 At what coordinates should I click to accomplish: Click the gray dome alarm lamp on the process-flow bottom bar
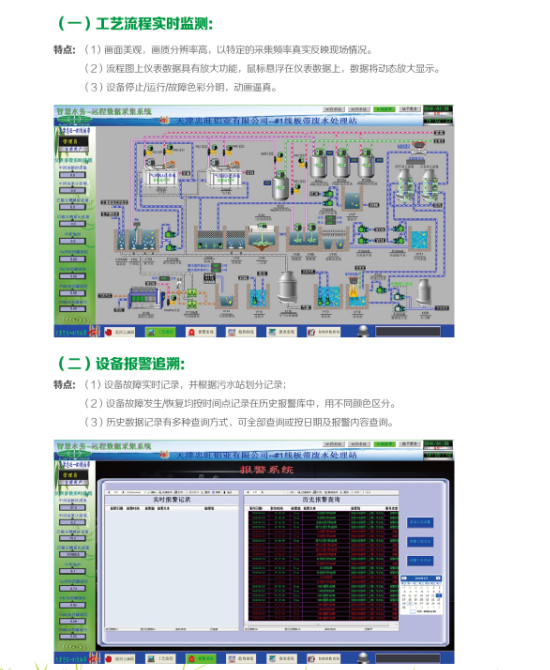363,331
